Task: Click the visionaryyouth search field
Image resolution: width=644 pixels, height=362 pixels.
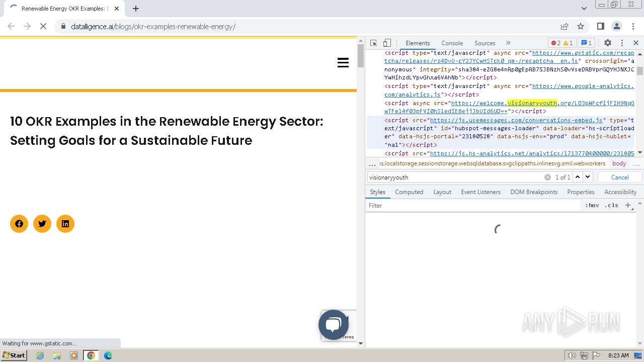Action: pyautogui.click(x=455, y=177)
